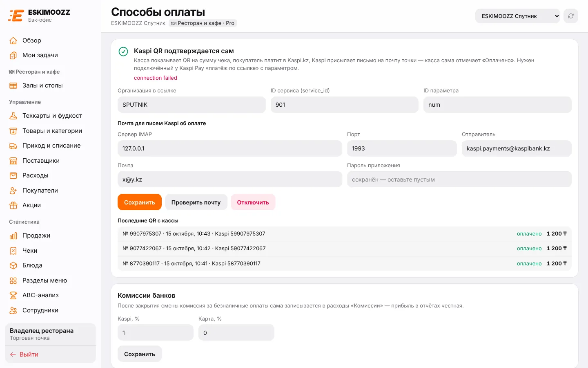The image size is (588, 368).
Task: Select the QR row № 9907975307
Action: click(x=345, y=234)
